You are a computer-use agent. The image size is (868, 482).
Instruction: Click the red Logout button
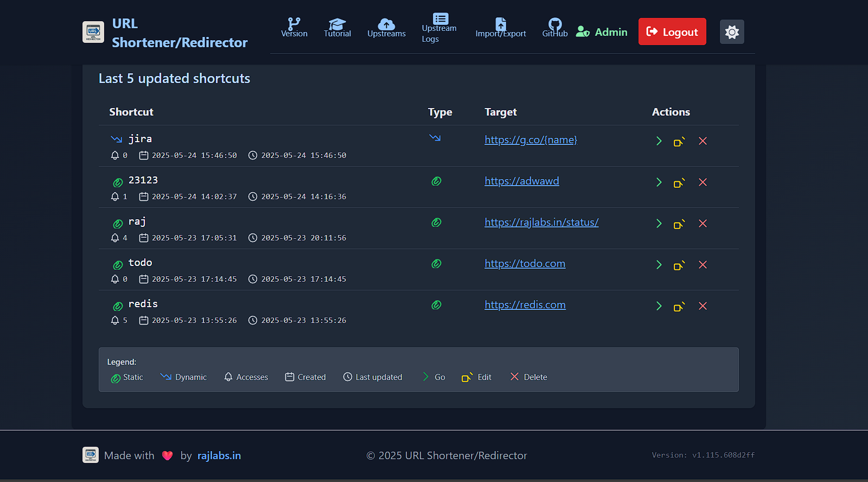(x=672, y=31)
